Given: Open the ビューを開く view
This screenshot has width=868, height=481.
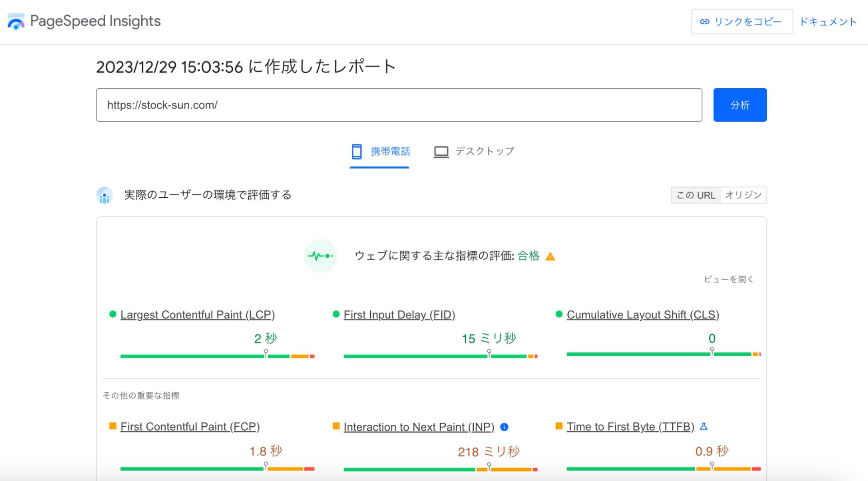Looking at the screenshot, I should click(x=730, y=279).
